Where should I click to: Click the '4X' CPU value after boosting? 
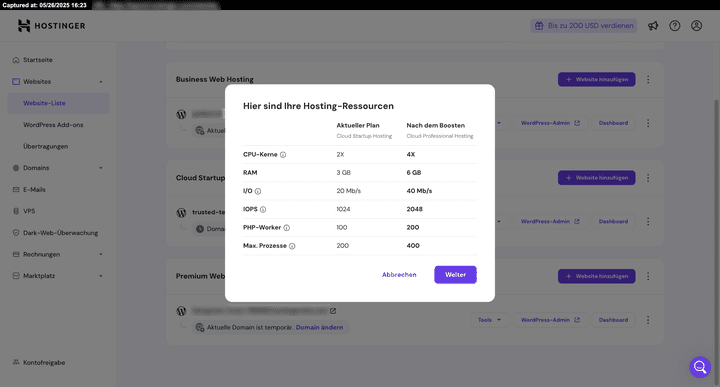pos(411,155)
